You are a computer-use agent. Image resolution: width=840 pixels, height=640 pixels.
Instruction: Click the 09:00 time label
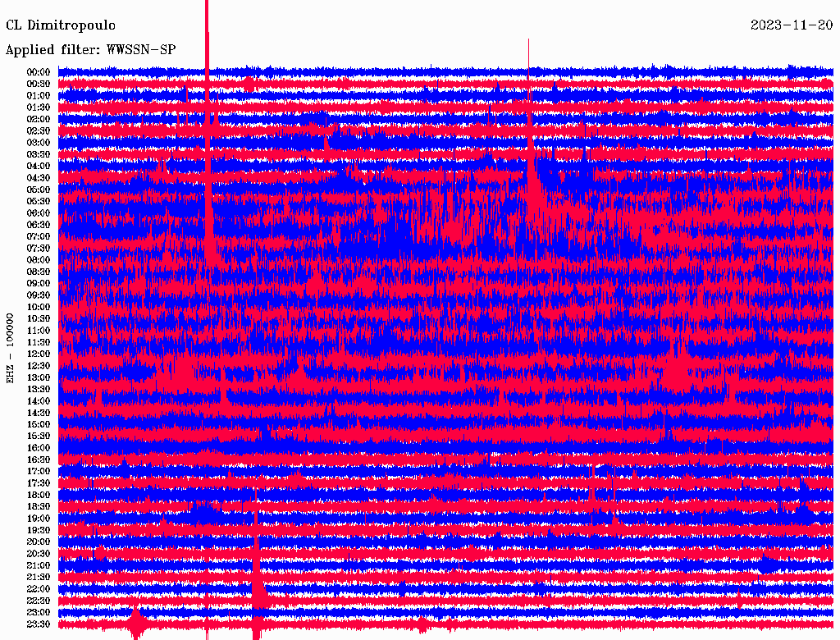39,284
